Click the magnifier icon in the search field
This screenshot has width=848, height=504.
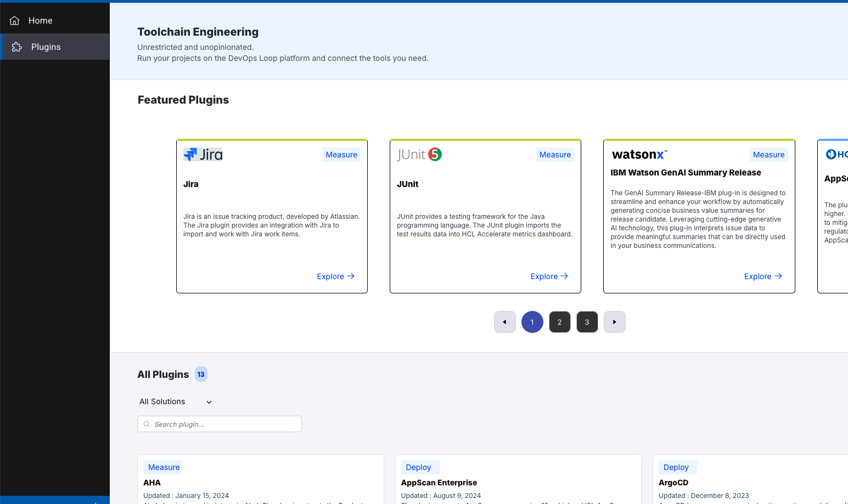146,423
